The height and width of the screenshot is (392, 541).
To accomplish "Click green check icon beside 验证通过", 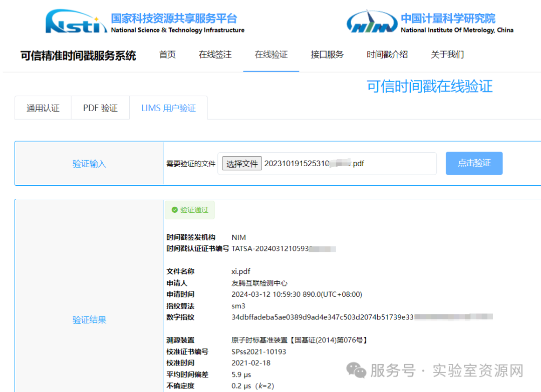I will coord(175,210).
